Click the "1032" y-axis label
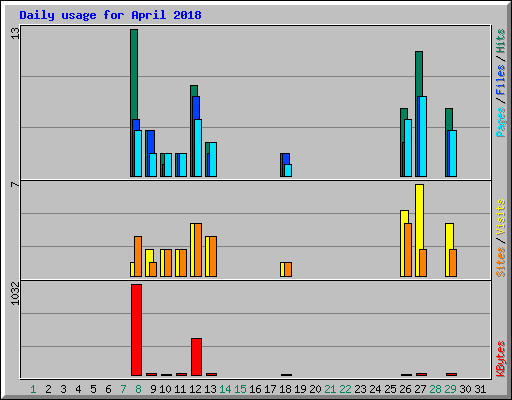 (x=15, y=293)
